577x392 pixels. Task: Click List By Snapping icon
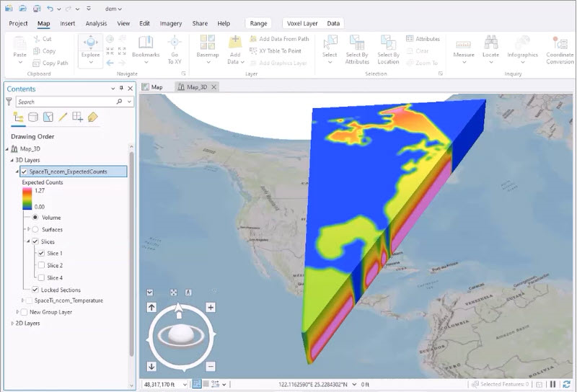tap(78, 117)
